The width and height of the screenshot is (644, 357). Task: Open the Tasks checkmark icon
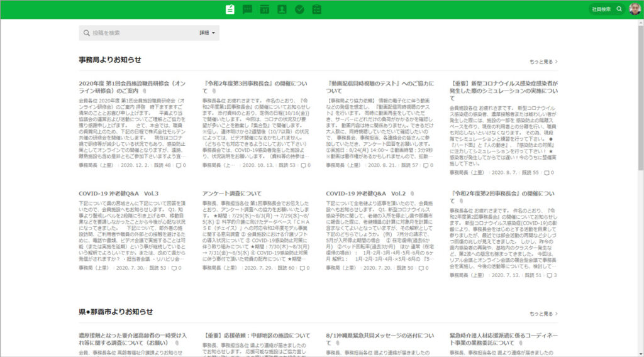299,9
